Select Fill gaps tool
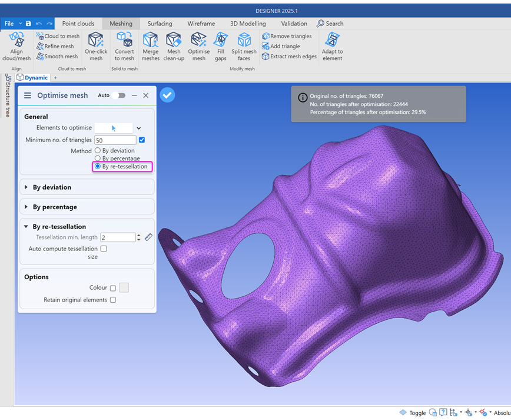This screenshot has width=511, height=420. (x=220, y=47)
